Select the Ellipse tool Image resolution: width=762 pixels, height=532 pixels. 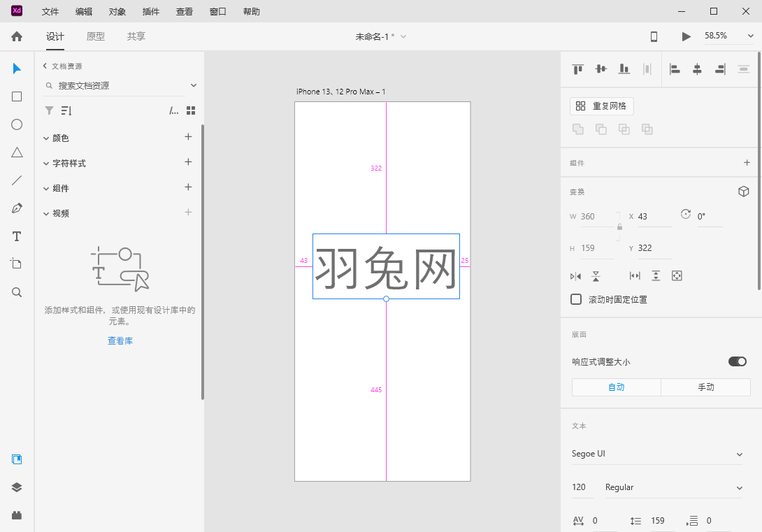17,124
